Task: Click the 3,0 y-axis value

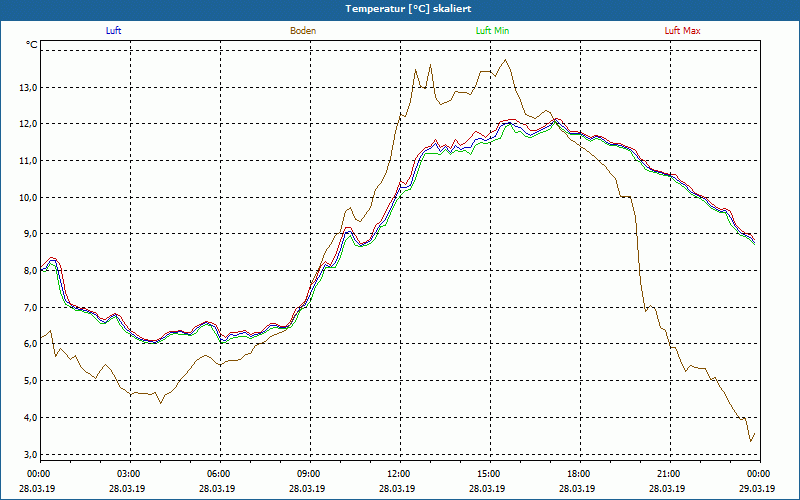Action: pyautogui.click(x=31, y=455)
